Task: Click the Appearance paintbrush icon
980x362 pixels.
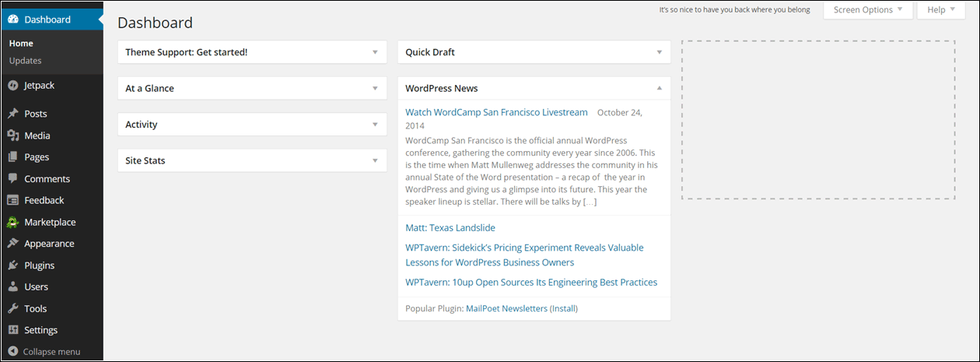Action: coord(13,244)
